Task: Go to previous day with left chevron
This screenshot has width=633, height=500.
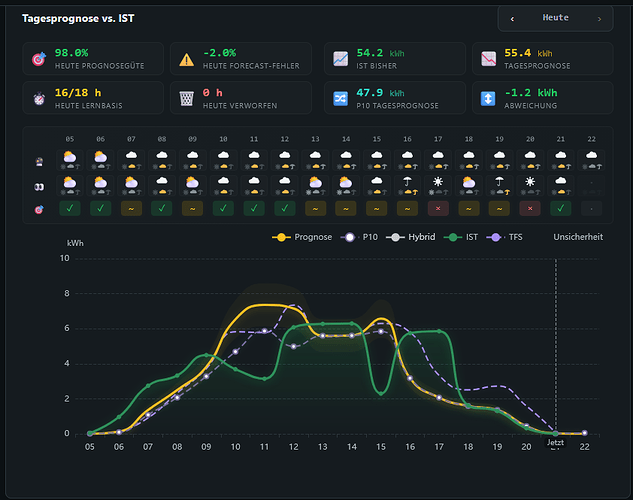Action: click(x=512, y=19)
